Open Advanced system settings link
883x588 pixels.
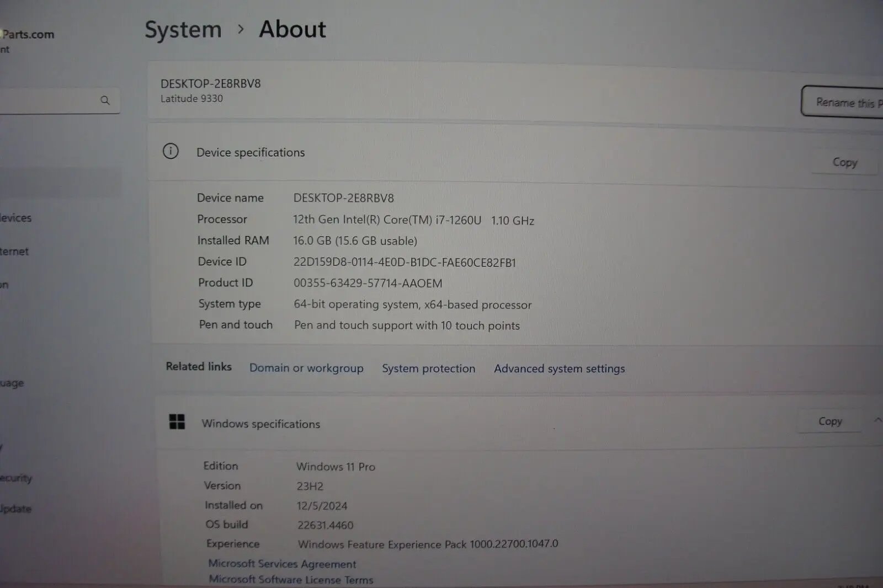coord(559,368)
